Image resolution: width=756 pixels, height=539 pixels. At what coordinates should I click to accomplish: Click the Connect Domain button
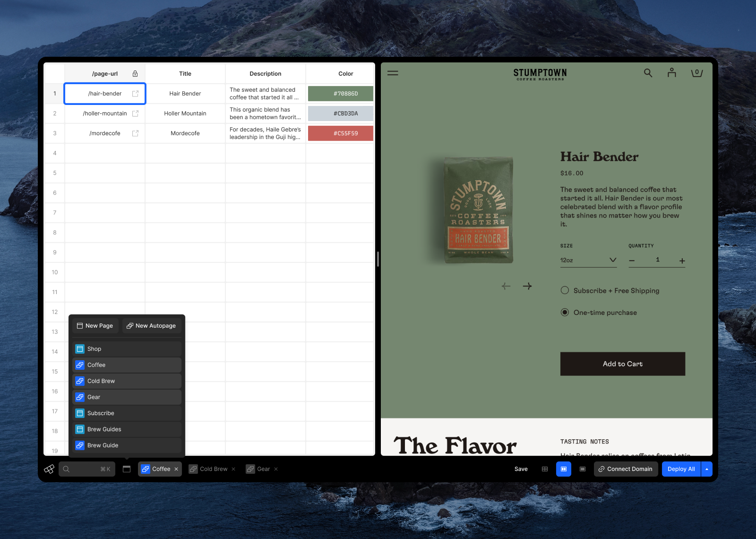tap(626, 469)
